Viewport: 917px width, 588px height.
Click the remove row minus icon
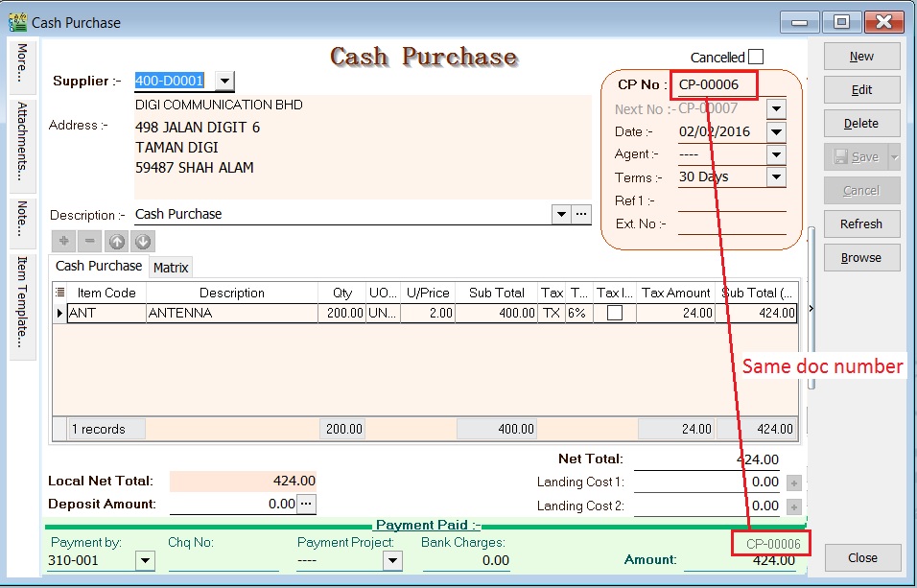click(89, 242)
